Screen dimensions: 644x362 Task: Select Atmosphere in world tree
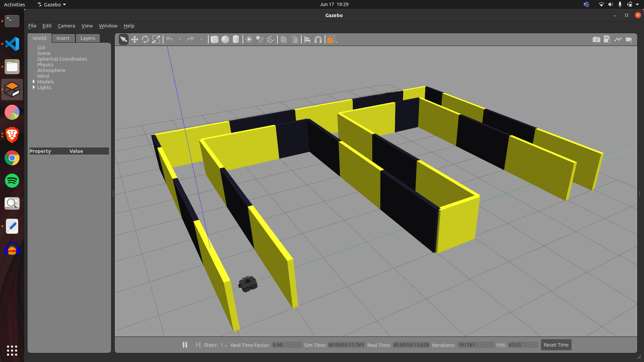[51, 70]
